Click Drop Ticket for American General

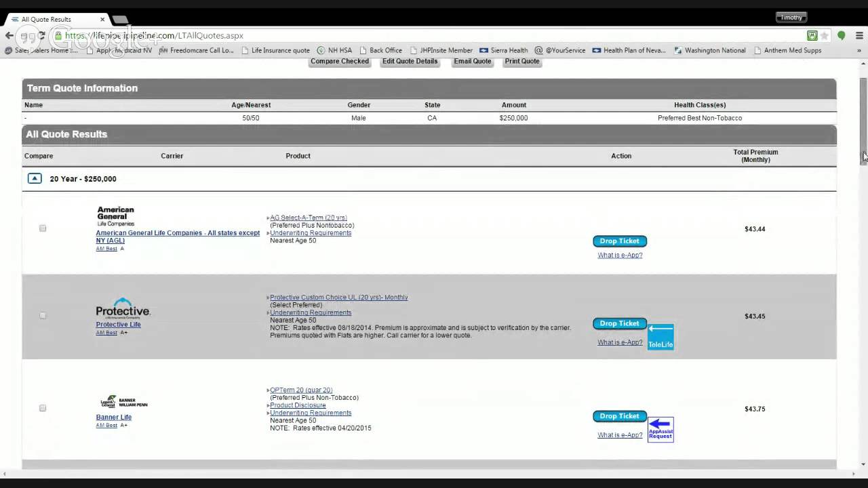pyautogui.click(x=620, y=241)
